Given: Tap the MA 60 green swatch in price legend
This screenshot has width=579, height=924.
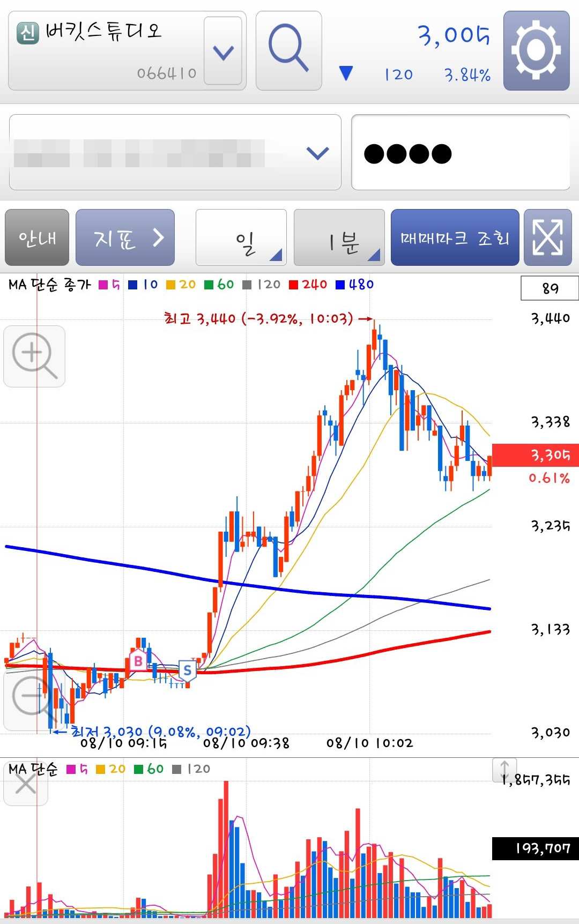Looking at the screenshot, I should tap(209, 285).
